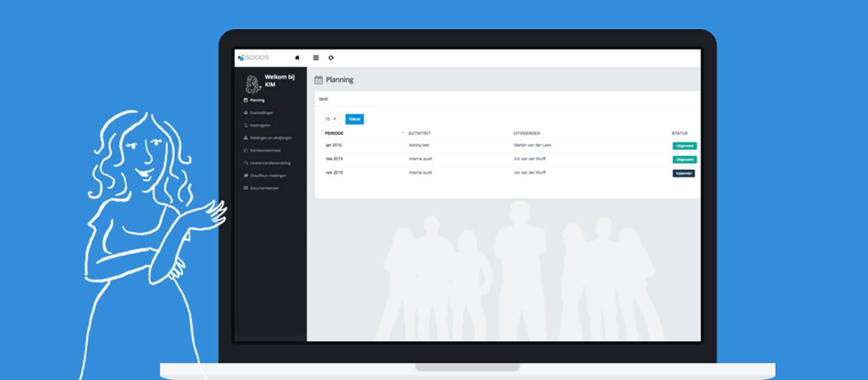The width and height of the screenshot is (868, 380).
Task: Click the truck icon for Chauffeurs meldingen
Action: [246, 175]
